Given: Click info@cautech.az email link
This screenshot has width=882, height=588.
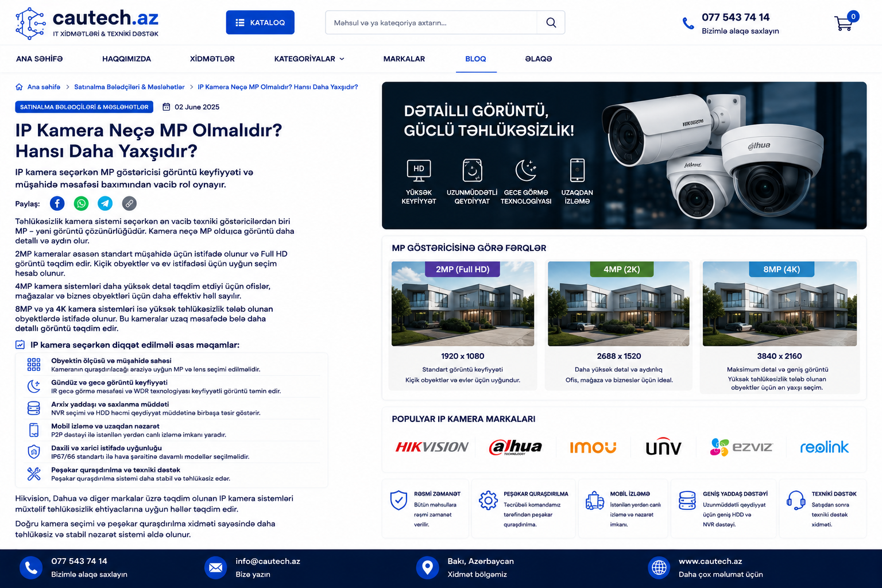Looking at the screenshot, I should 268,561.
